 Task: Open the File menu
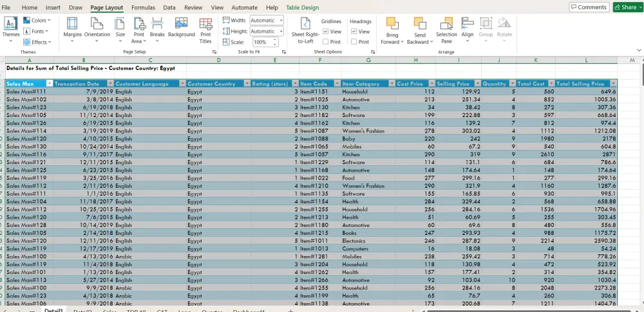point(6,7)
